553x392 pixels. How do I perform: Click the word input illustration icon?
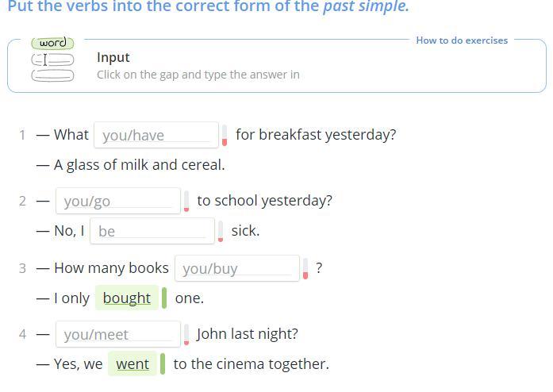(52, 60)
